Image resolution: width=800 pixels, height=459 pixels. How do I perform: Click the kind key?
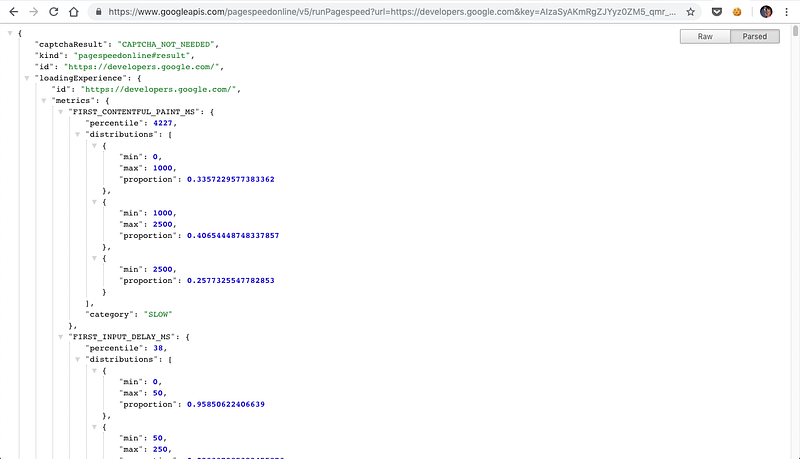pos(49,56)
